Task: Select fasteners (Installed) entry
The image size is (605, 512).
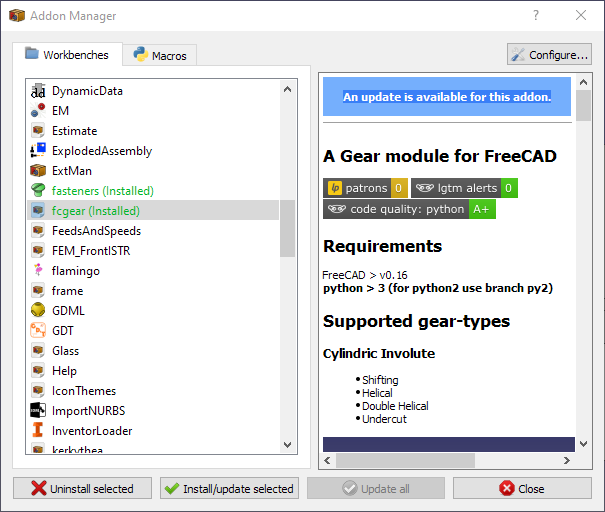Action: click(153, 191)
